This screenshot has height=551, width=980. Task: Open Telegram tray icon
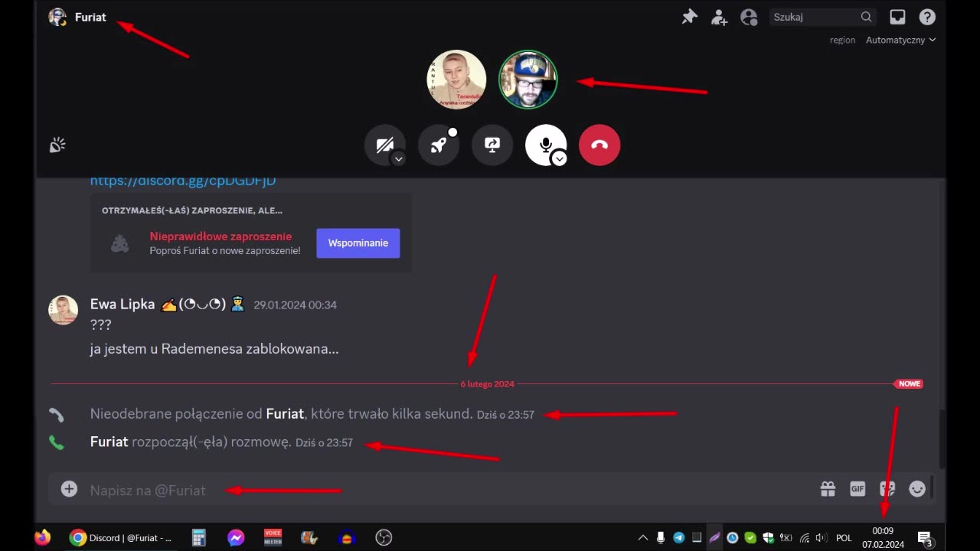tap(678, 538)
